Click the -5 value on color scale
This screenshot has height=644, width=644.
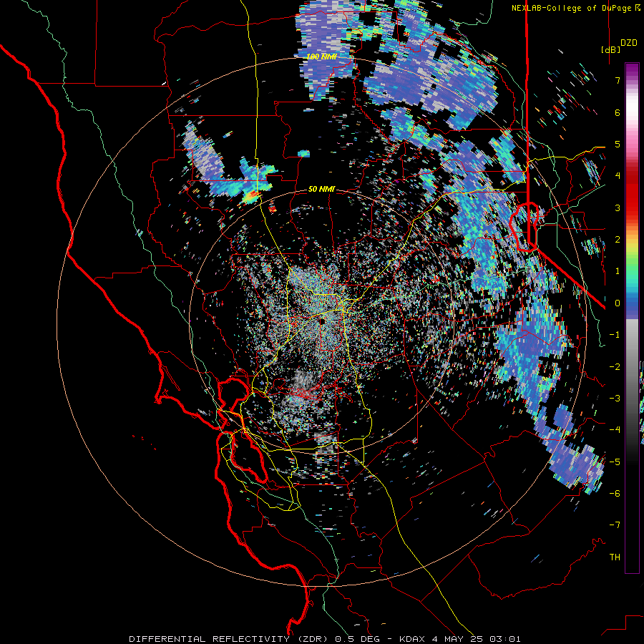point(615,462)
